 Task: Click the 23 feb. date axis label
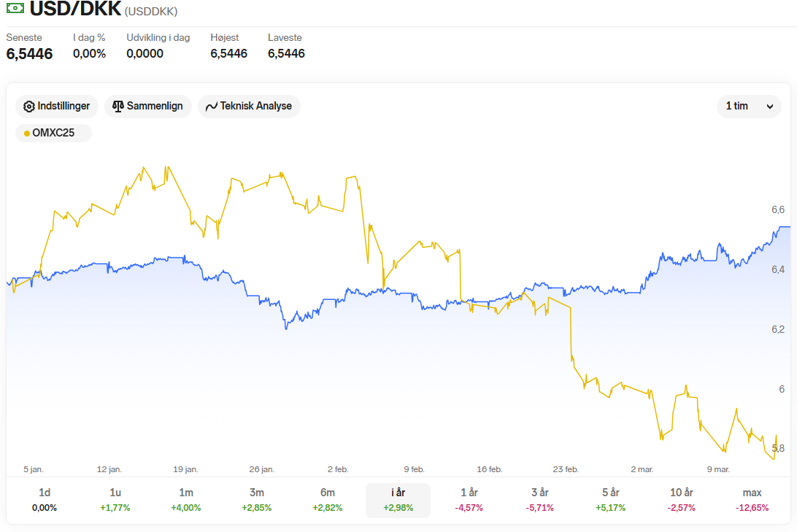point(566,469)
